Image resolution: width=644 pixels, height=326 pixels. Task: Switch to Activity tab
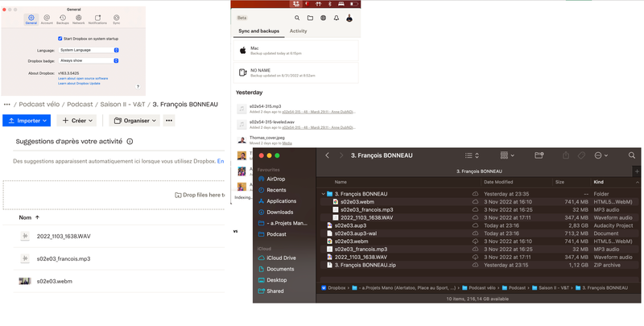coord(298,31)
